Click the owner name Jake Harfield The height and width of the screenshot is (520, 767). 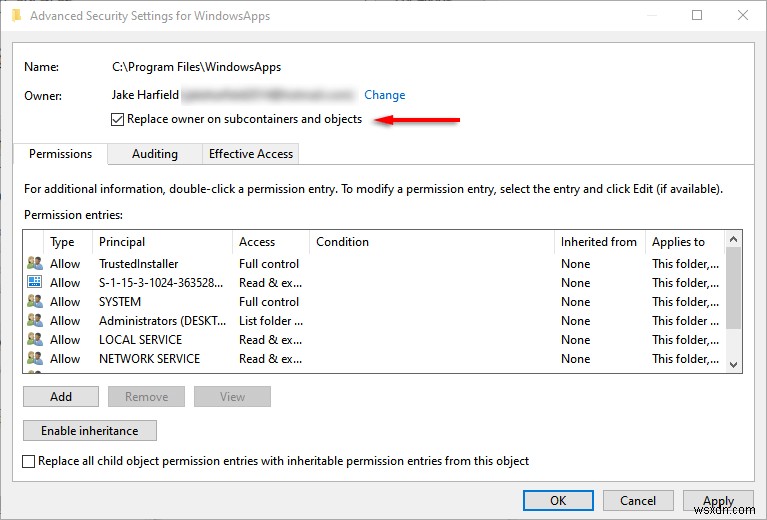[x=145, y=95]
